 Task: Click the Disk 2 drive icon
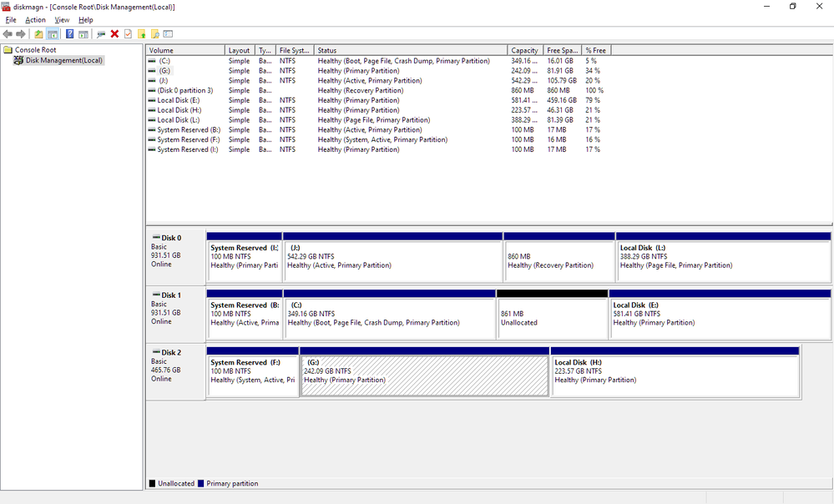pos(156,352)
